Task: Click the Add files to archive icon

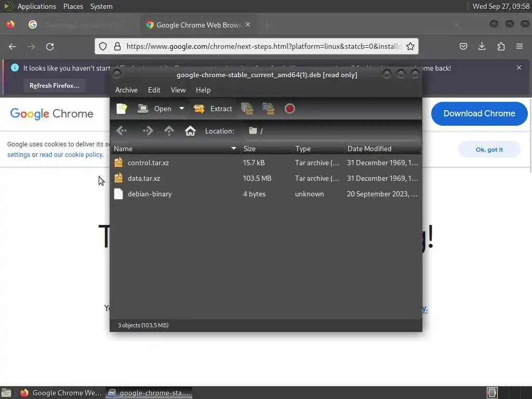Action: [247, 109]
